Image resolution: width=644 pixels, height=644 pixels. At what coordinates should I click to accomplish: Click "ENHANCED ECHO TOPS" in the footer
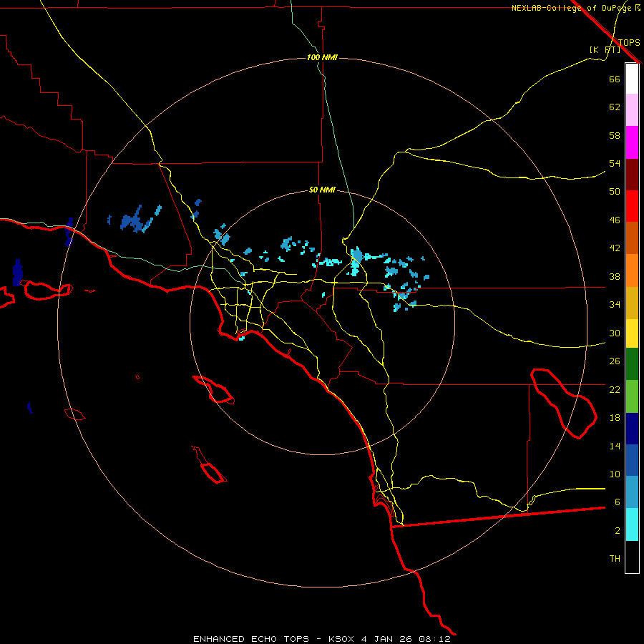[x=250, y=639]
